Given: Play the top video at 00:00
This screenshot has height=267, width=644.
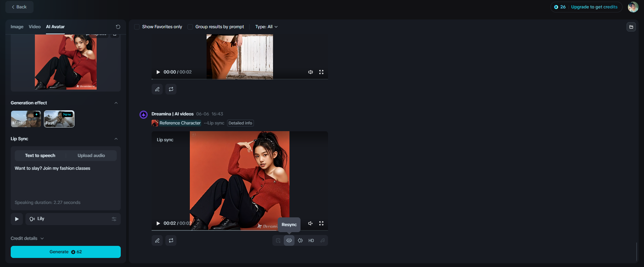Looking at the screenshot, I should (158, 72).
